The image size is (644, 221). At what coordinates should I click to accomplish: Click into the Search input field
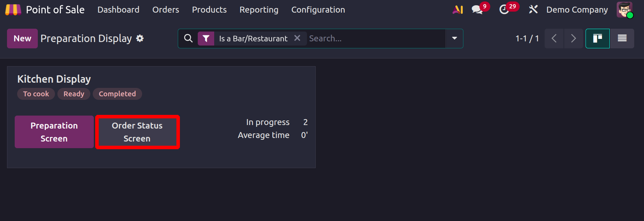(374, 39)
